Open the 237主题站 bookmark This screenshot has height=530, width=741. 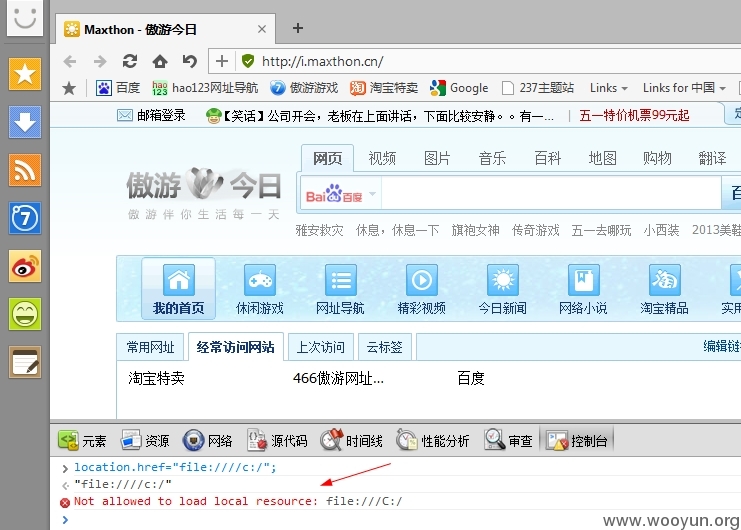pos(538,88)
